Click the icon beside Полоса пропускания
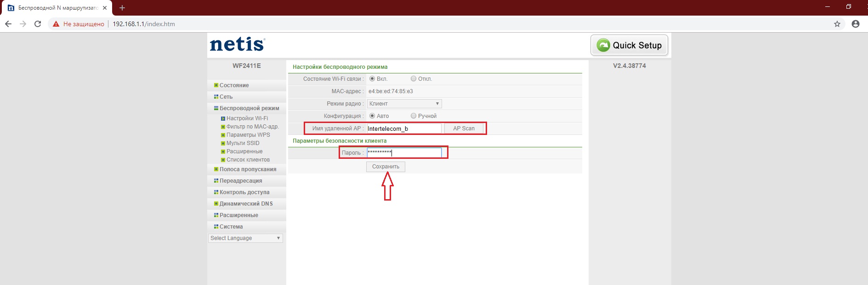Screen dimensions: 868x285 tap(216, 169)
